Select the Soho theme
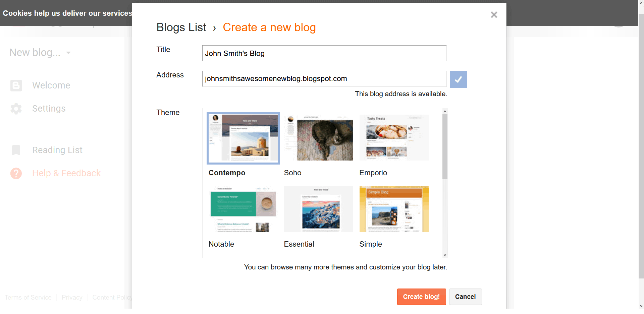 pos(318,137)
